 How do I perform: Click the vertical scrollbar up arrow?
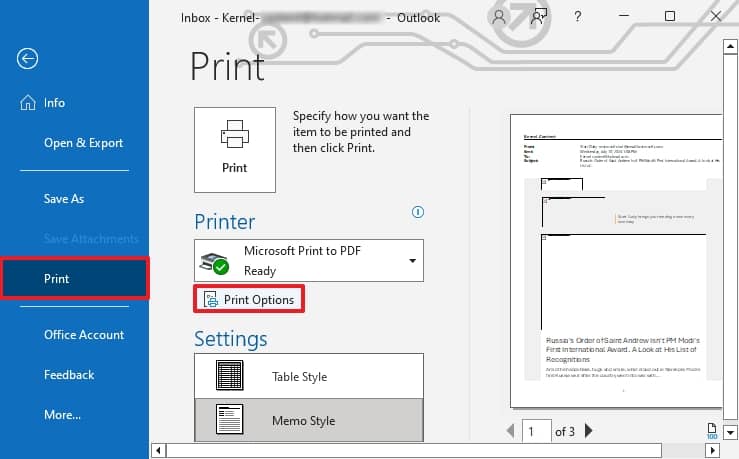(x=730, y=46)
